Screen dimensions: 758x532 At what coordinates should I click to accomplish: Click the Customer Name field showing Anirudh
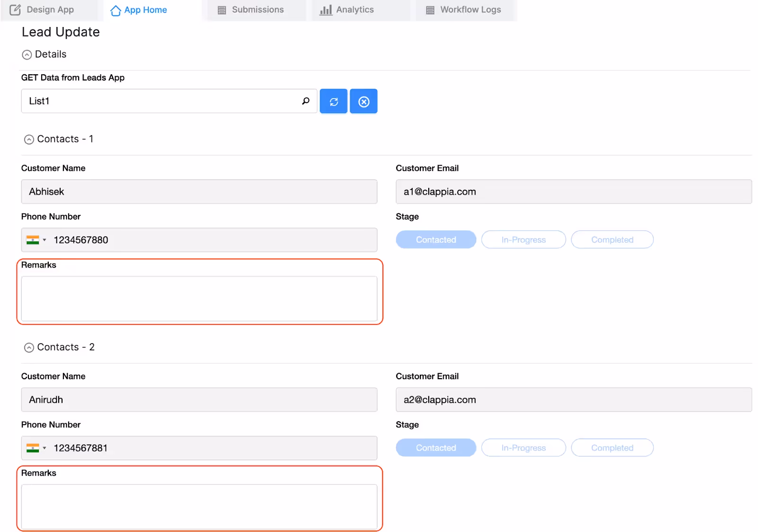point(199,399)
